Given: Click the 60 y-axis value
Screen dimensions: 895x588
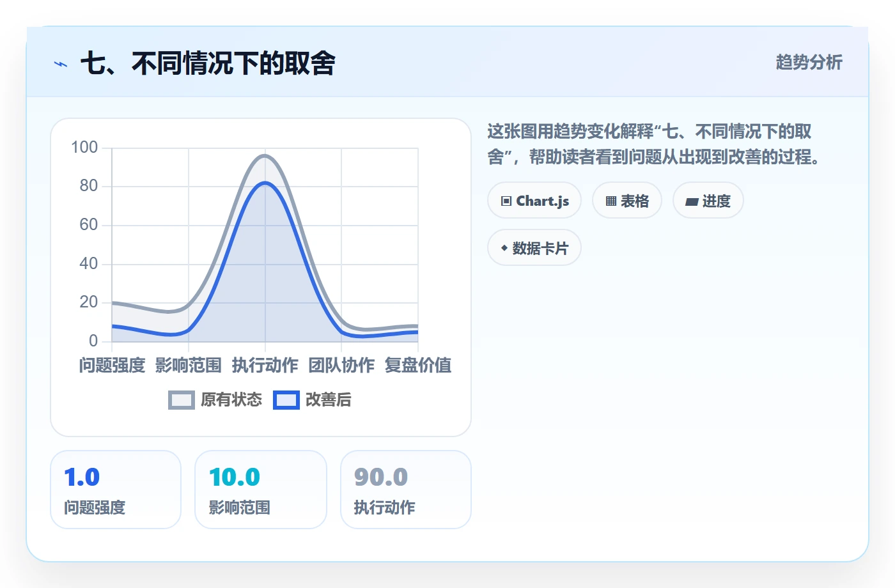Looking at the screenshot, I should 89,225.
